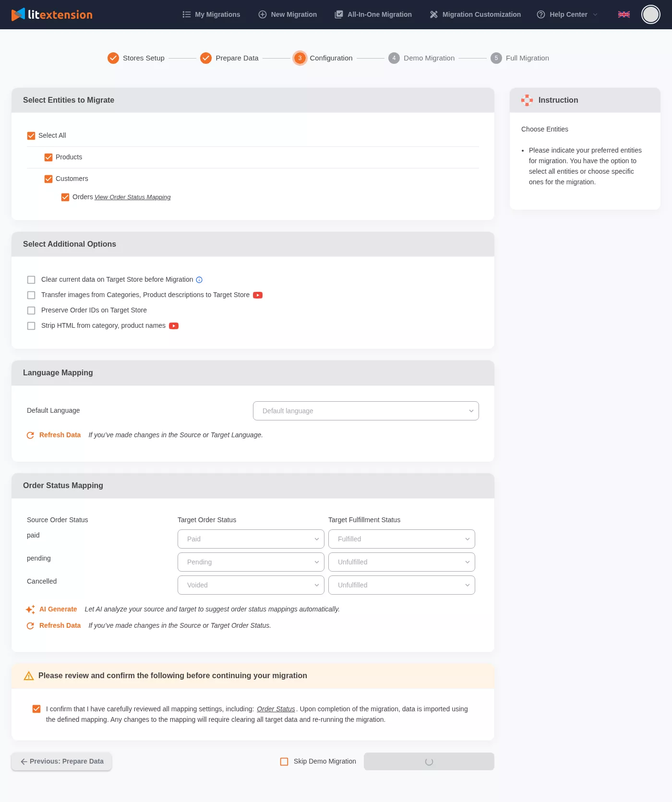The image size is (672, 802).
Task: Play video next to Strip HTML option
Action: (174, 326)
